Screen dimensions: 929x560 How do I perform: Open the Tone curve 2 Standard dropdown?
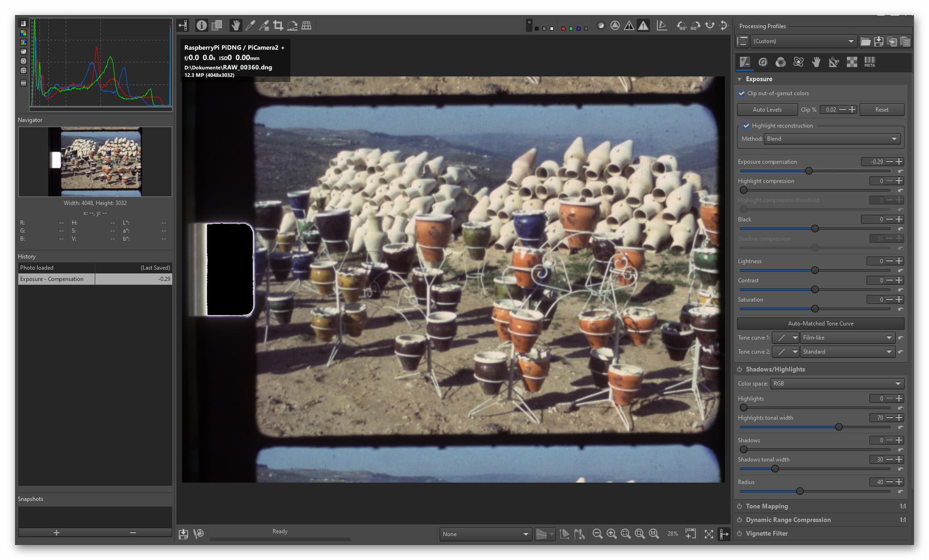click(x=847, y=352)
